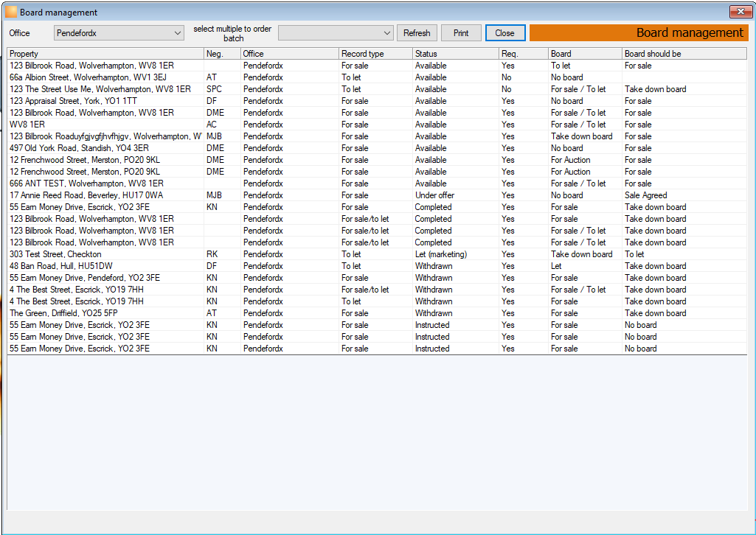
Task: Select the 497 Old York Road row
Action: [377, 148]
